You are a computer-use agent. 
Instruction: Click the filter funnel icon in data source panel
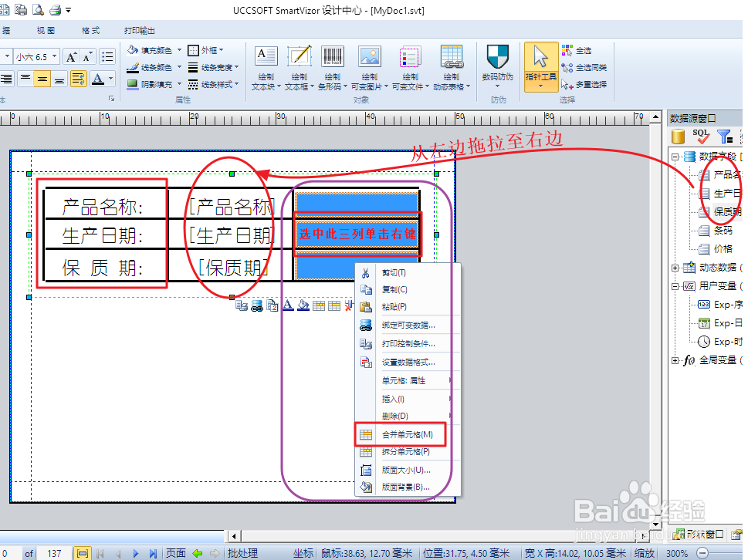725,137
